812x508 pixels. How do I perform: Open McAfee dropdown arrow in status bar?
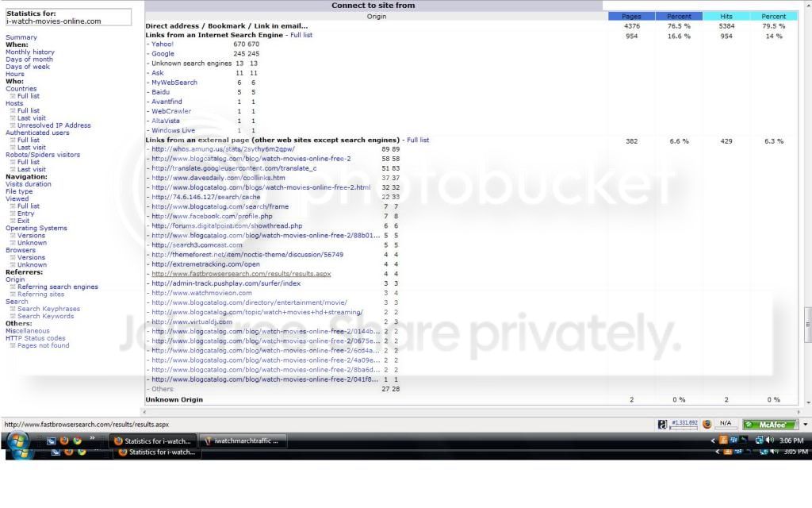point(806,424)
